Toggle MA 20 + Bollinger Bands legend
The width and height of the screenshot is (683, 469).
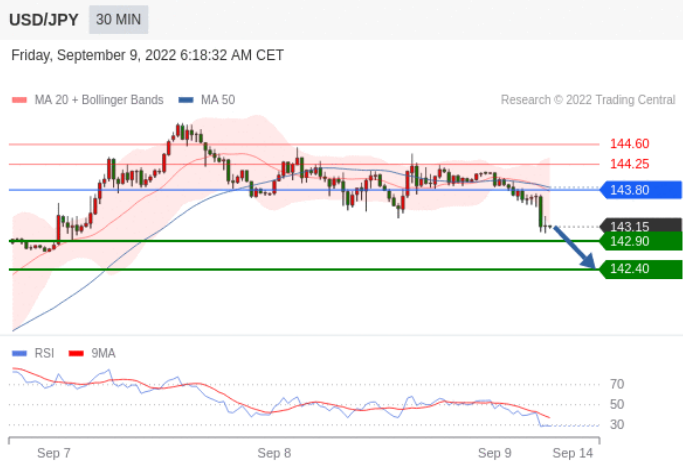[x=88, y=100]
